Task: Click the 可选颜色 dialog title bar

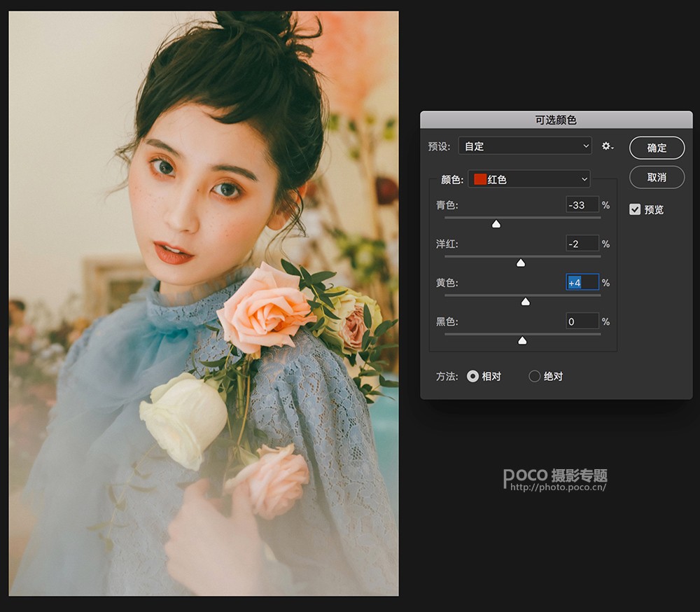Action: pos(556,120)
